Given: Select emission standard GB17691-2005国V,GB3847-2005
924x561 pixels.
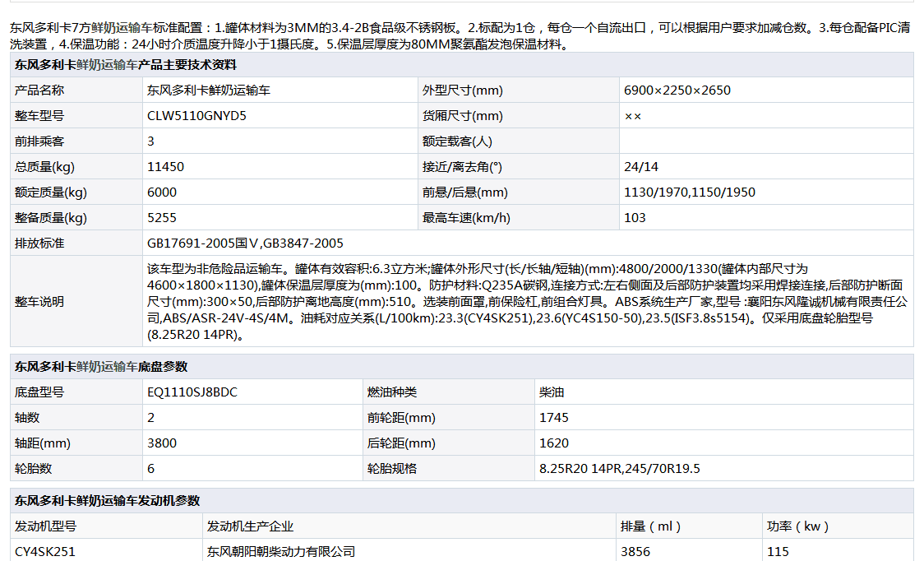Looking at the screenshot, I should 245,243.
